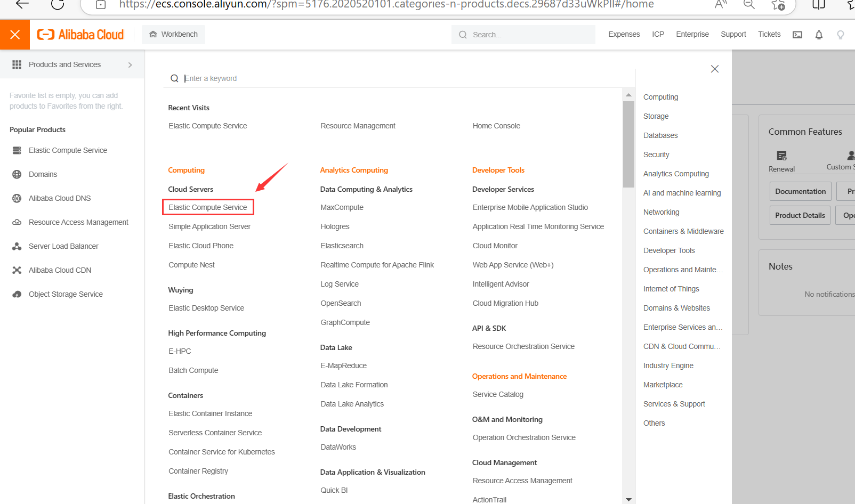Open the Expenses menu
The image size is (855, 504).
[624, 34]
